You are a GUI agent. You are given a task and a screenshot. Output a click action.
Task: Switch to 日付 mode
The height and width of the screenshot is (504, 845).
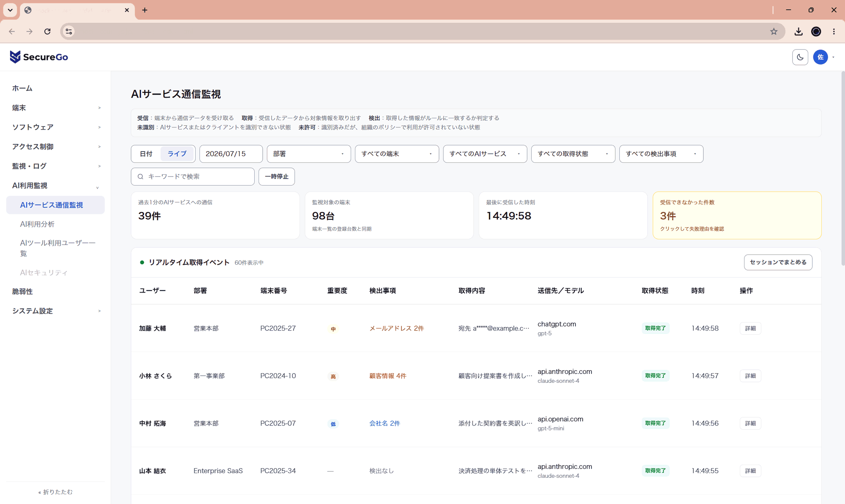[146, 154]
